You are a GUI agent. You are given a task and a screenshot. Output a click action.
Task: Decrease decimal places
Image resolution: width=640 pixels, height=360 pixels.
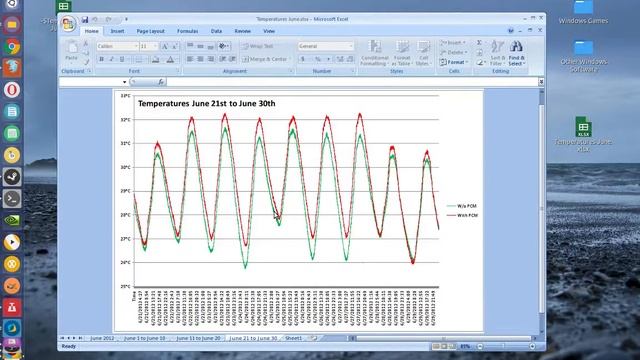(x=350, y=59)
